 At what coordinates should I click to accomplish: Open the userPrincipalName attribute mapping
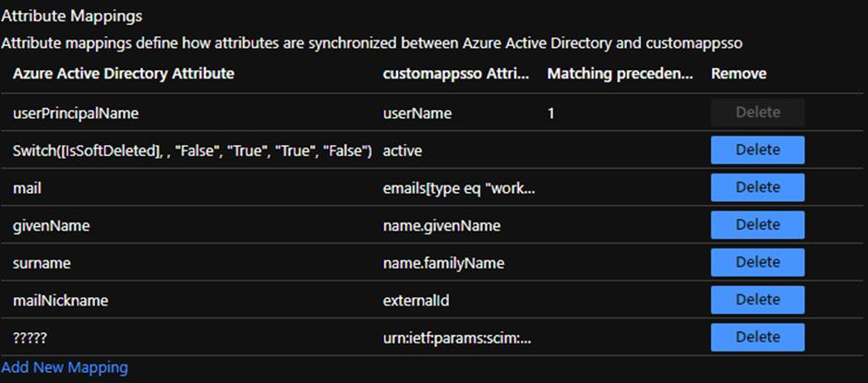[x=76, y=114]
